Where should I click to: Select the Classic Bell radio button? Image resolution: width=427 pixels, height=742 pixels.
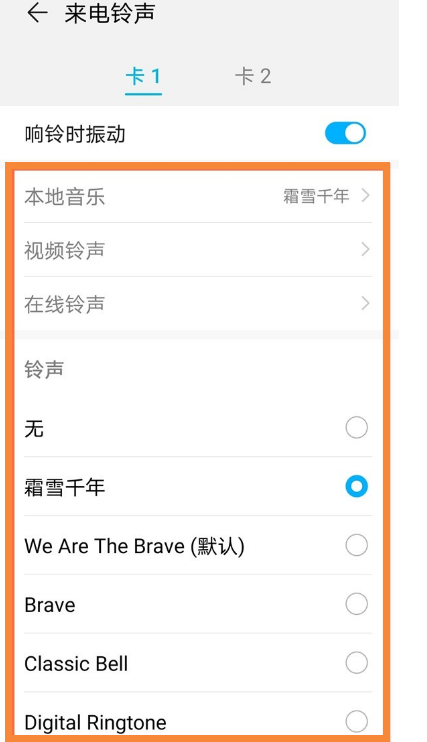[356, 663]
